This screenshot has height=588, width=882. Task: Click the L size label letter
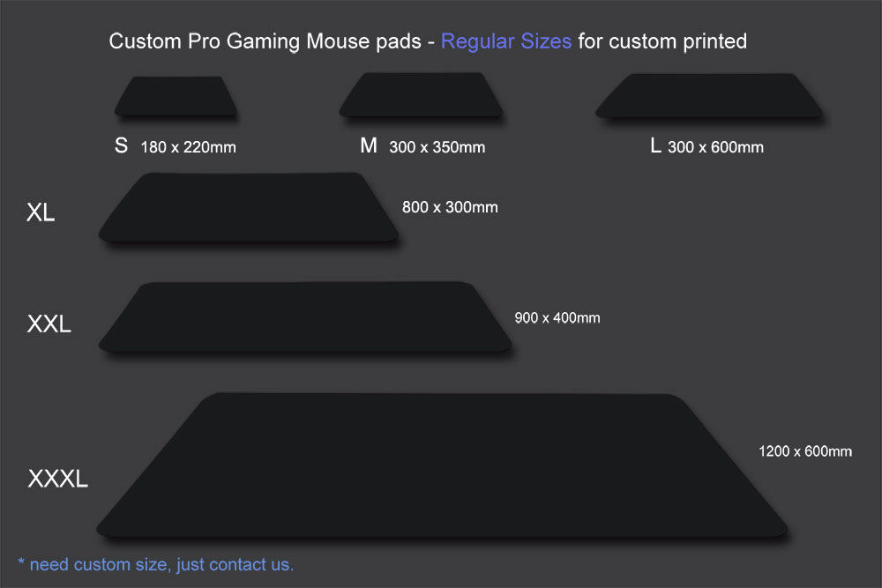(655, 145)
